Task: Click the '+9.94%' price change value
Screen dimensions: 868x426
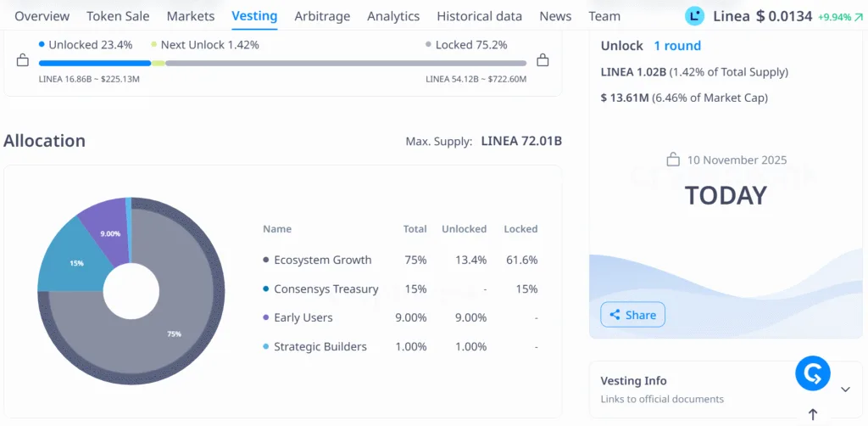Action: click(x=834, y=17)
